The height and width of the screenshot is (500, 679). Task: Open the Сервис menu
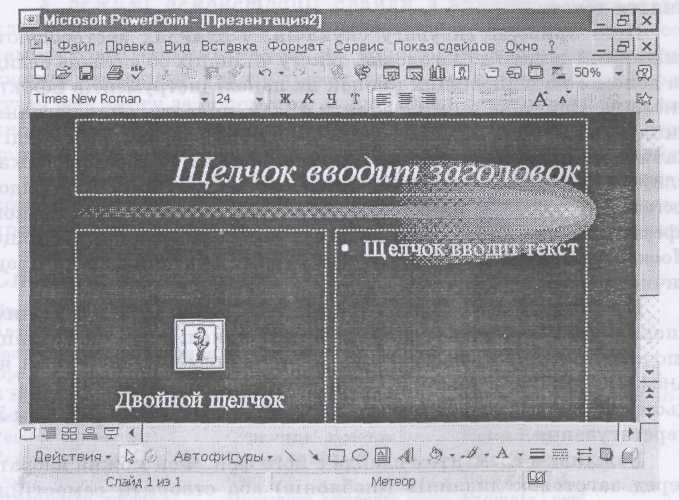(359, 46)
